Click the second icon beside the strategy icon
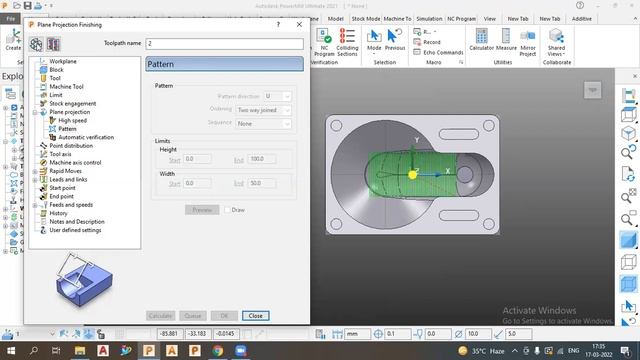This screenshot has height=360, width=640. click(53, 44)
